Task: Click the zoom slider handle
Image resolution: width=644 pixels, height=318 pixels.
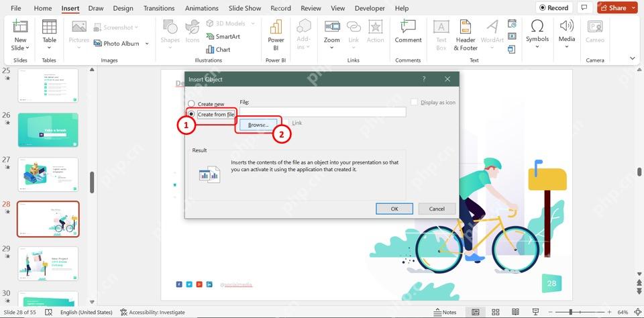Action: click(x=570, y=312)
